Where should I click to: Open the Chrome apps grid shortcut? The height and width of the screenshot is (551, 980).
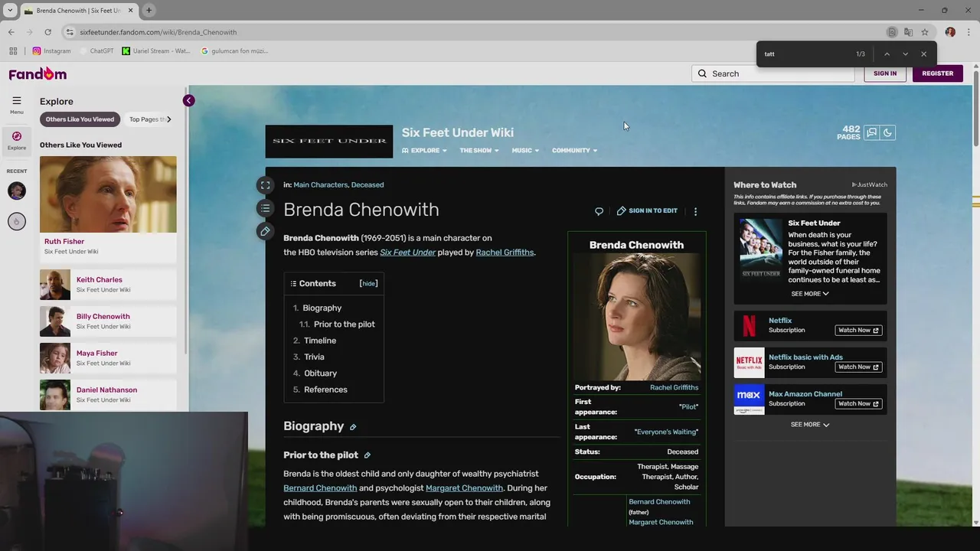13,51
